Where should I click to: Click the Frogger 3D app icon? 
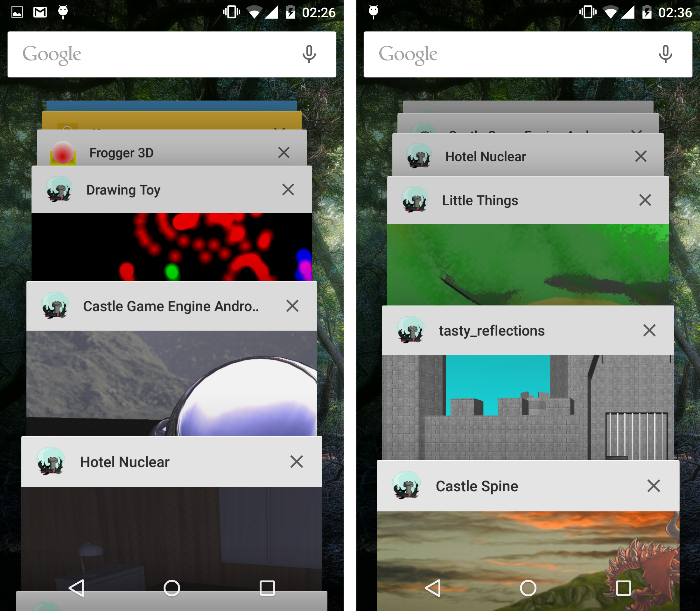click(60, 151)
